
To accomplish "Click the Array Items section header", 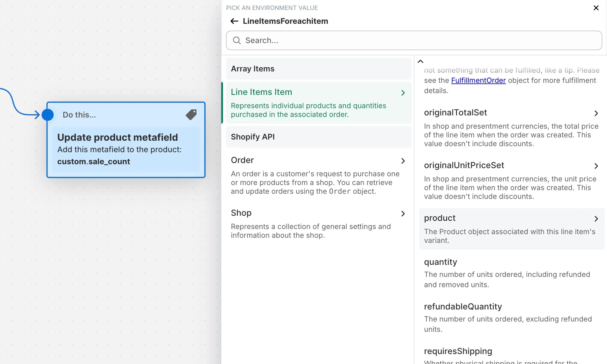I will pyautogui.click(x=319, y=69).
